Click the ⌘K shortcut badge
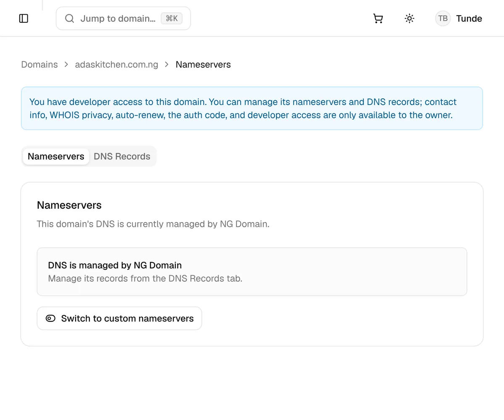This screenshot has height=420, width=504. click(x=172, y=18)
